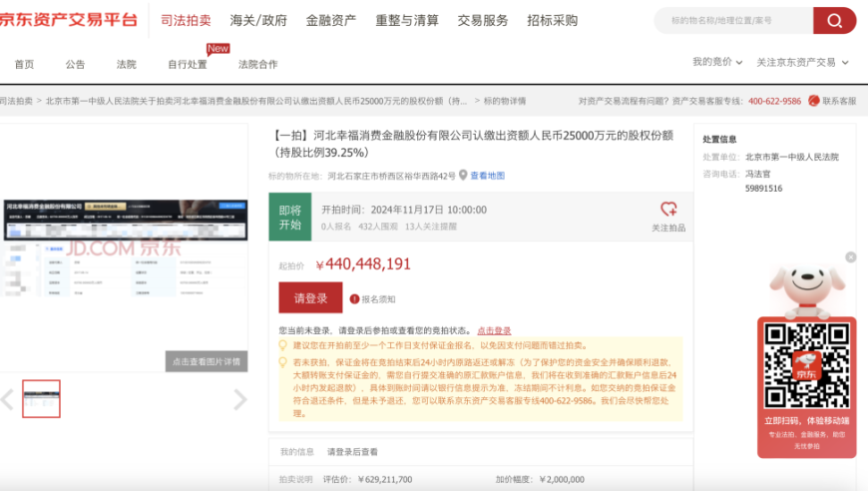Viewport: 868px width, 491px height.
Task: Click the main auction preview image
Action: coord(124,247)
